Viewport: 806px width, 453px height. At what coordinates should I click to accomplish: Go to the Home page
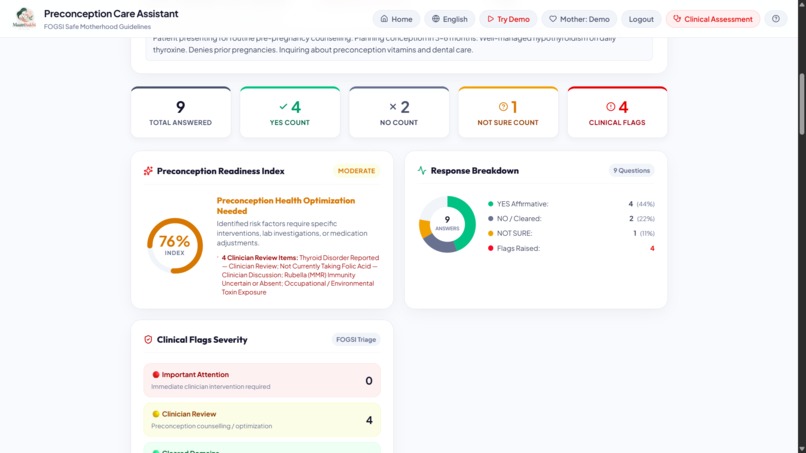(x=396, y=19)
